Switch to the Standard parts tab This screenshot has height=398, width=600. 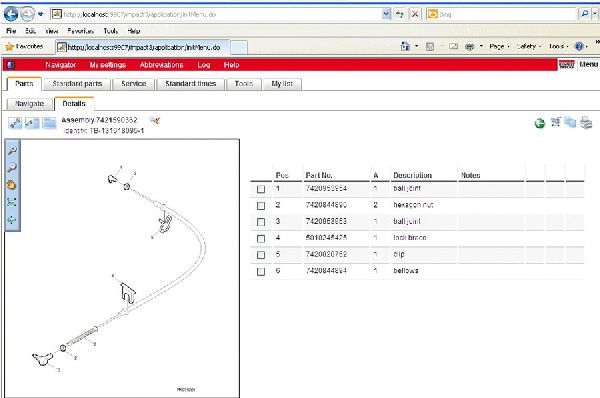click(x=77, y=84)
